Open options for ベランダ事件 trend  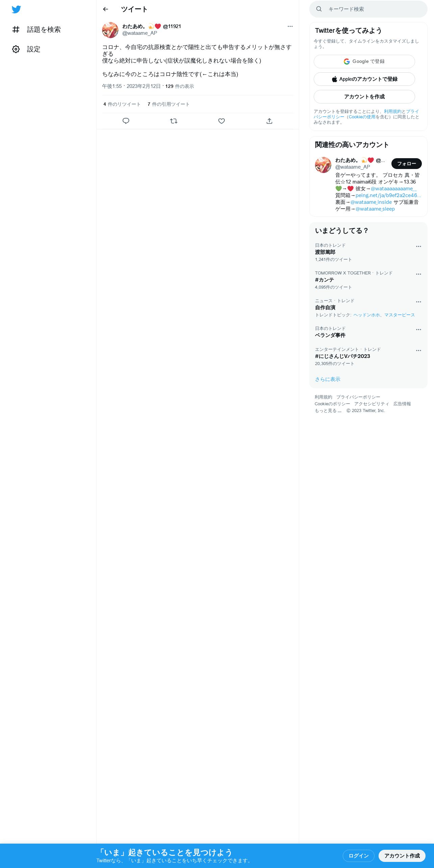tap(418, 330)
